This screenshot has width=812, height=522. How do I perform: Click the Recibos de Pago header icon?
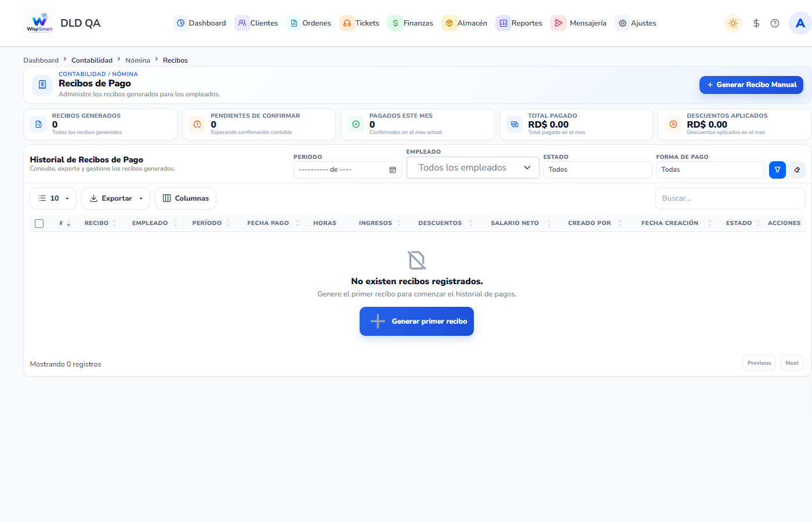(42, 85)
